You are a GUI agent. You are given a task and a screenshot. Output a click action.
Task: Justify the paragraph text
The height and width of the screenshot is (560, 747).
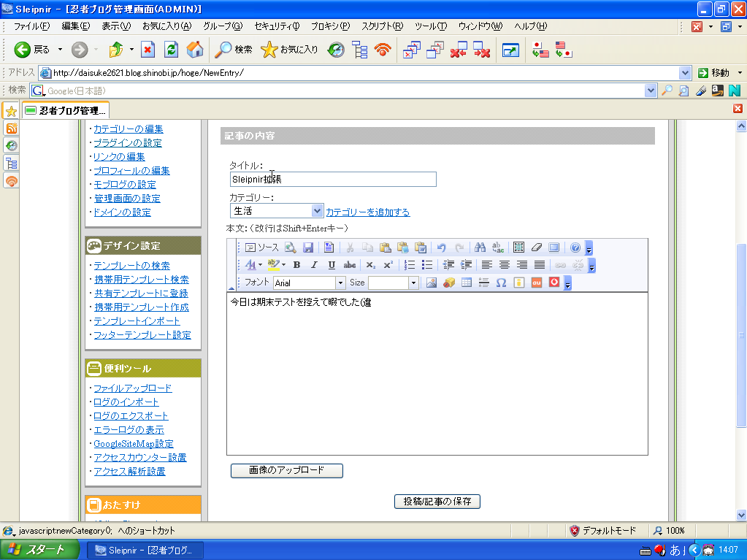point(540,265)
